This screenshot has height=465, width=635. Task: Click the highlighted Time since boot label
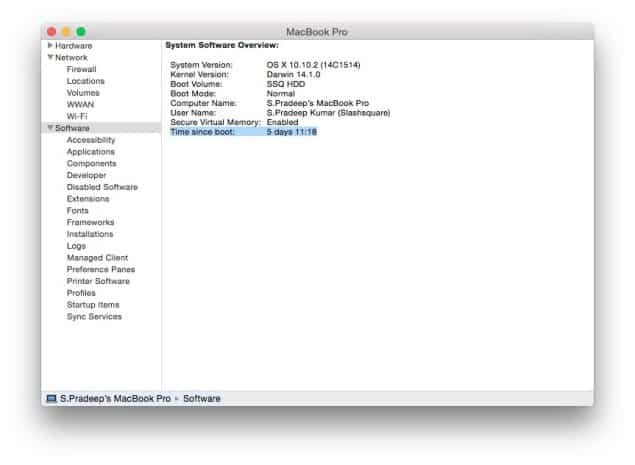point(202,132)
